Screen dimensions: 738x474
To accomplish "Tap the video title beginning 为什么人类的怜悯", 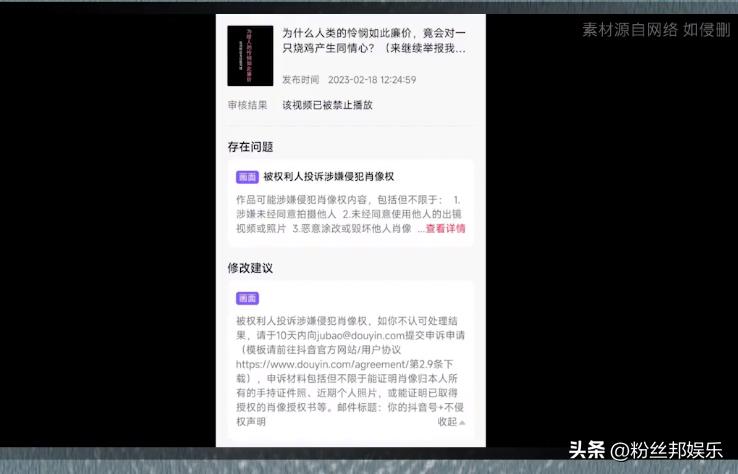I will [x=373, y=40].
